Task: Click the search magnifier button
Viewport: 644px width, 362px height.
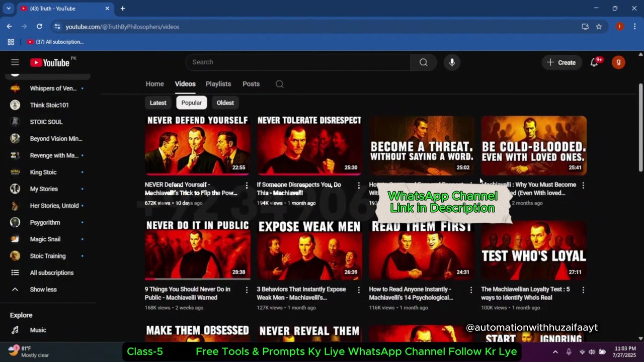Action: (x=423, y=62)
